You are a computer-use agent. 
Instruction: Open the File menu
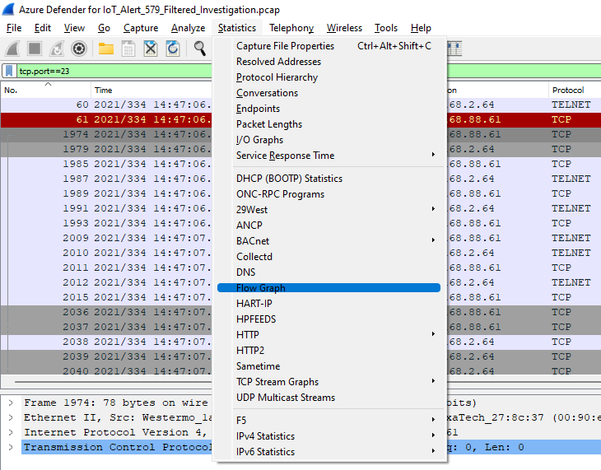coord(14,28)
